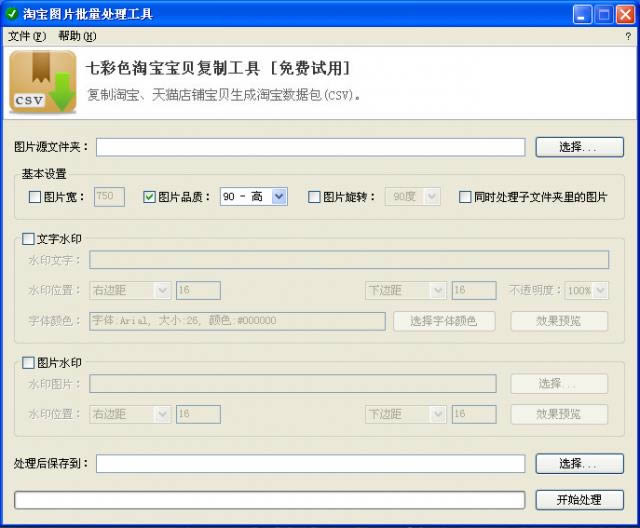640x528 pixels.
Task: Click the 图片源文件夹 path input field
Action: coord(310,147)
